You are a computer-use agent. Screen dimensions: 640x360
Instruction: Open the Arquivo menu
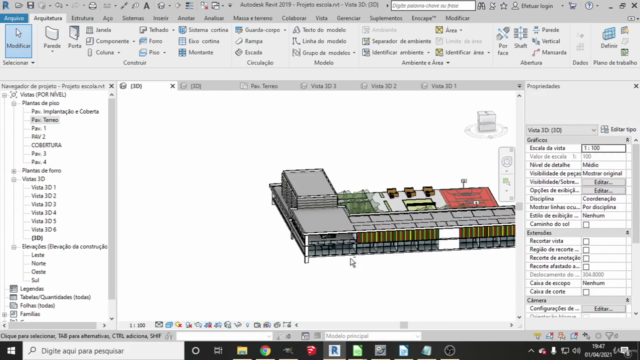click(14, 18)
